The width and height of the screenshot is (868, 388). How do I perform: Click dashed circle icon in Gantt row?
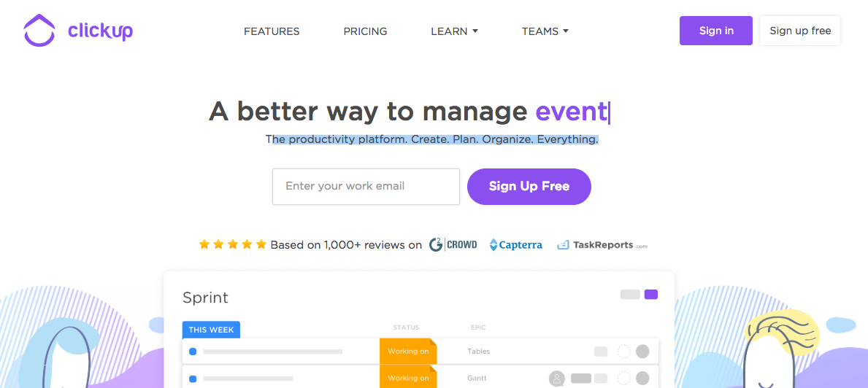pyautogui.click(x=624, y=379)
